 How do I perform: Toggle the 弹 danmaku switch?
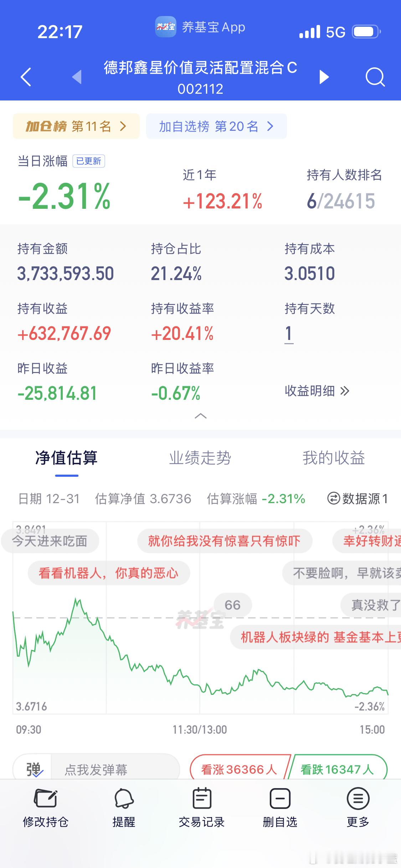[34, 770]
